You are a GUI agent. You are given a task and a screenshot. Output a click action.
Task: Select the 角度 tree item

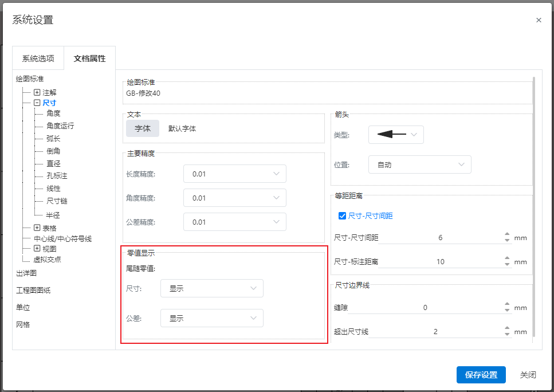[53, 113]
